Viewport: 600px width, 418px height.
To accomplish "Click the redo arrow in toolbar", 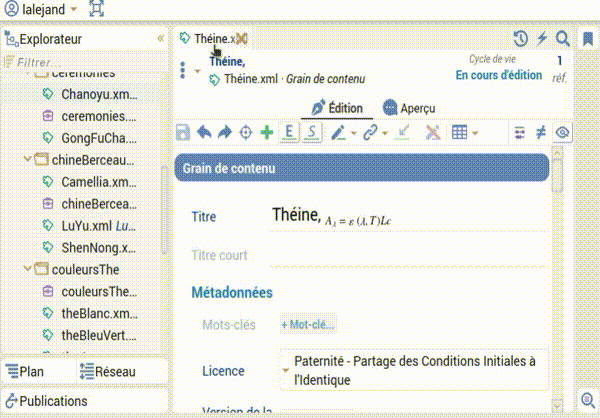I will point(224,132).
